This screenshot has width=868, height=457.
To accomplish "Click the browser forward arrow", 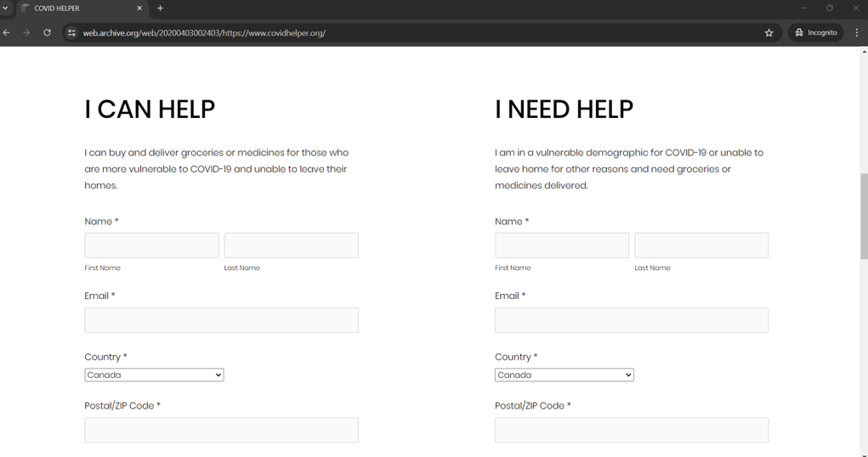I will 26,32.
